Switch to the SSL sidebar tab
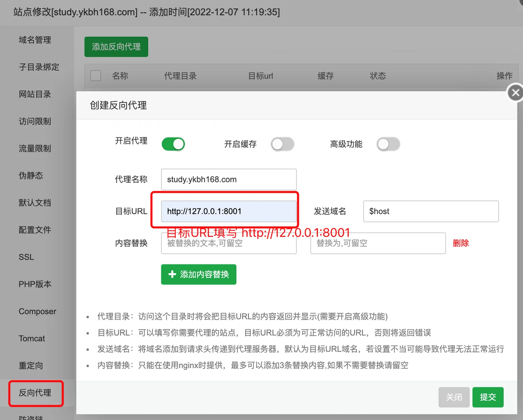 coord(26,257)
